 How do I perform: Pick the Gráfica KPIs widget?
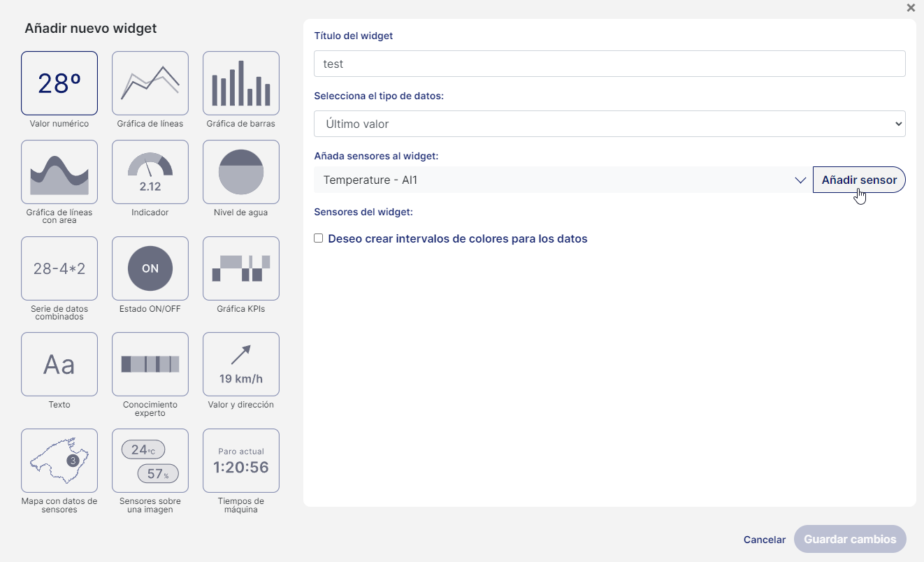(240, 268)
